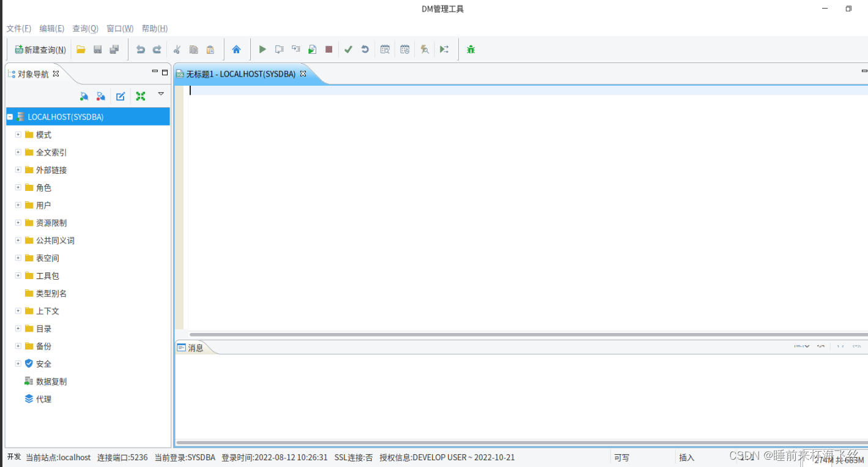Viewport: 868px width, 467px height.
Task: Select the 对象导航 tab
Action: coord(33,74)
